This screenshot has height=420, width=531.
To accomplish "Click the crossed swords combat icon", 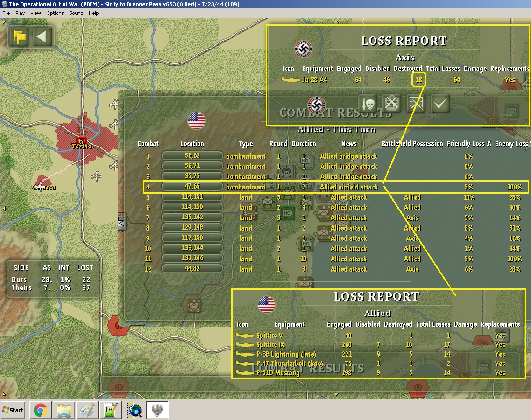I will (x=392, y=103).
